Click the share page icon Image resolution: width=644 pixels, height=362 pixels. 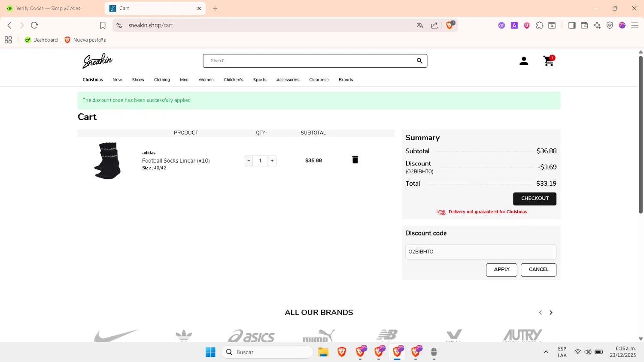(434, 25)
